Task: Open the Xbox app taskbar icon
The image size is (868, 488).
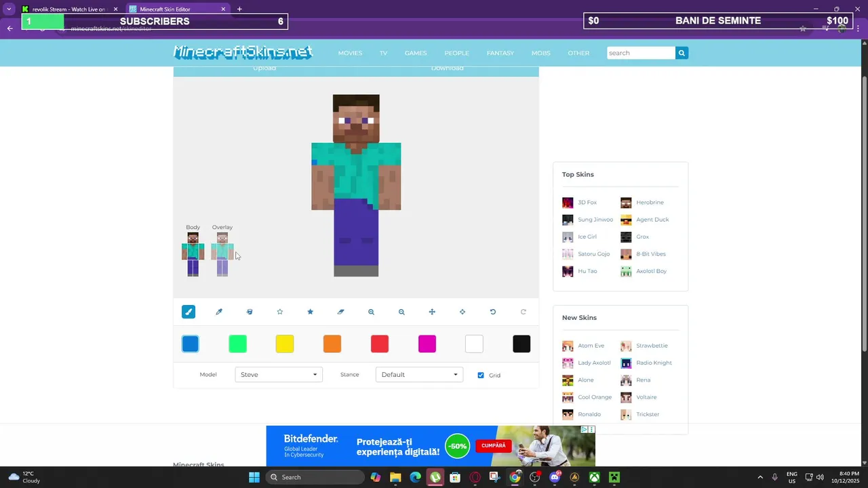Action: tap(594, 477)
